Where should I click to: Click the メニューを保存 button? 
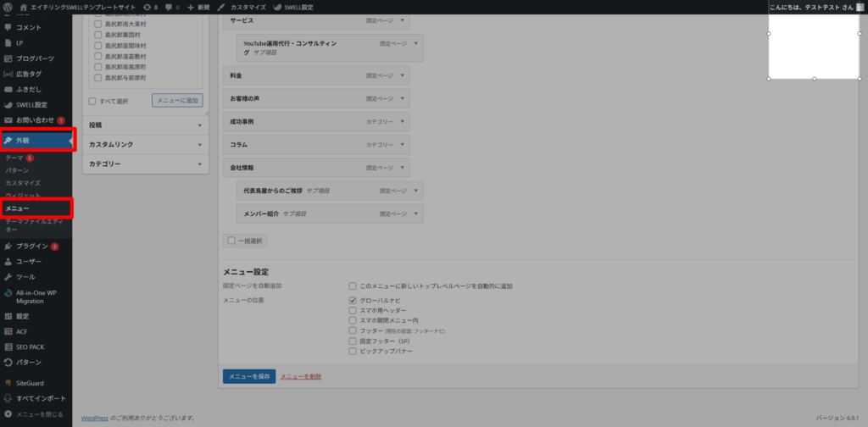pos(248,375)
